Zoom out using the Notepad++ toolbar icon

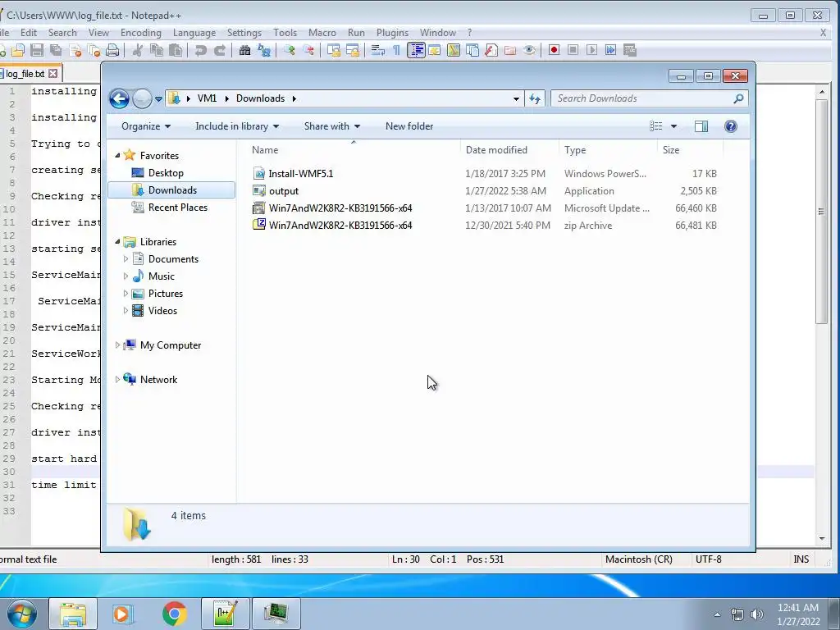click(x=308, y=50)
